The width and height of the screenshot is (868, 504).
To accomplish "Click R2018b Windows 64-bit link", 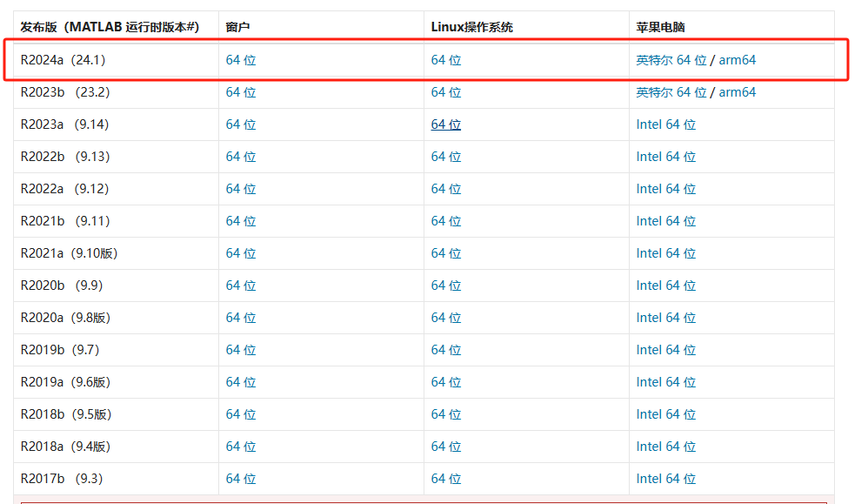I will pyautogui.click(x=241, y=413).
